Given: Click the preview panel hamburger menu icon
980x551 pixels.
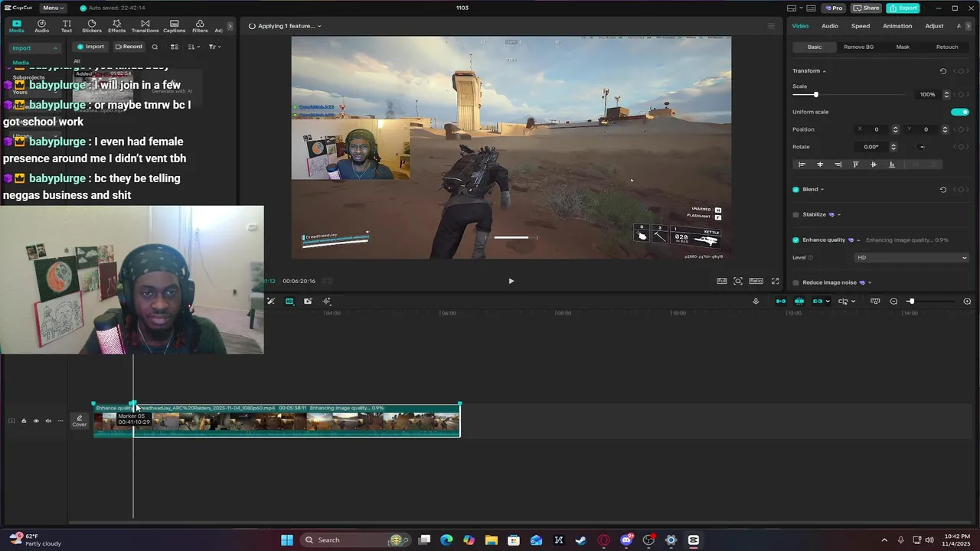Looking at the screenshot, I should pyautogui.click(x=771, y=26).
